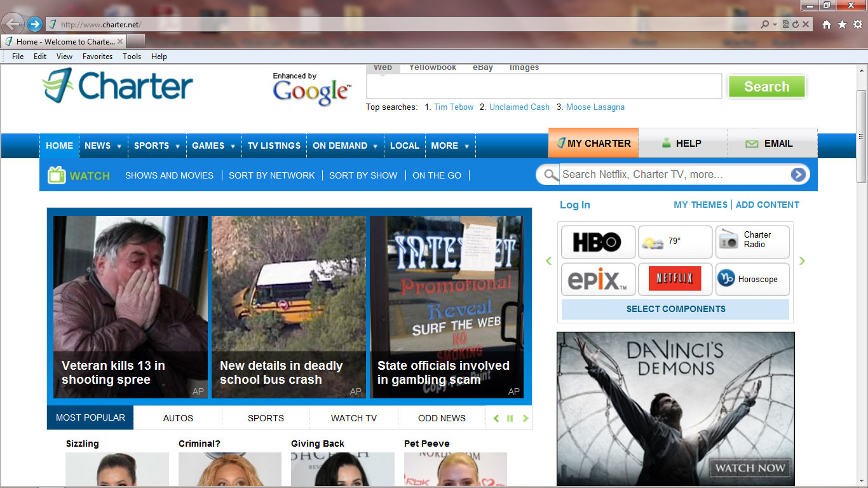868x488 pixels.
Task: Switch to the eBay search tab
Action: click(x=483, y=67)
